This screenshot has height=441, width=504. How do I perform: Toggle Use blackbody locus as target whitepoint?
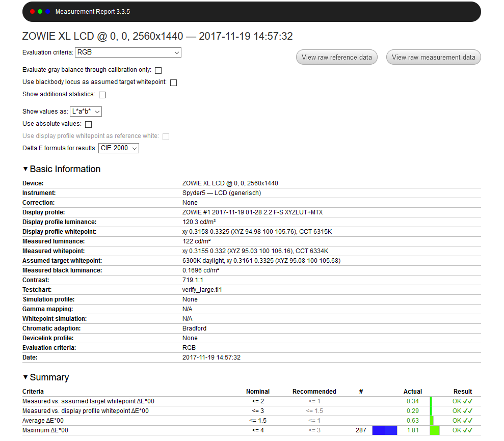point(174,82)
